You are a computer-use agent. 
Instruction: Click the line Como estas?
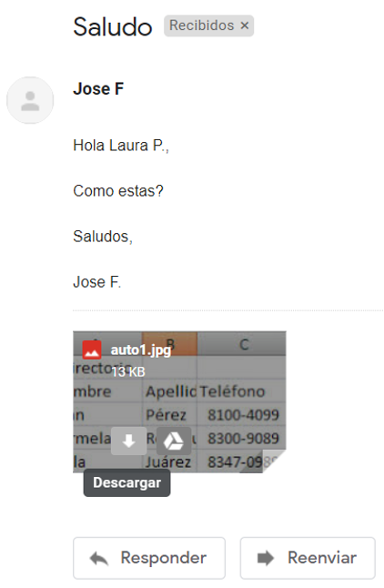click(x=118, y=191)
